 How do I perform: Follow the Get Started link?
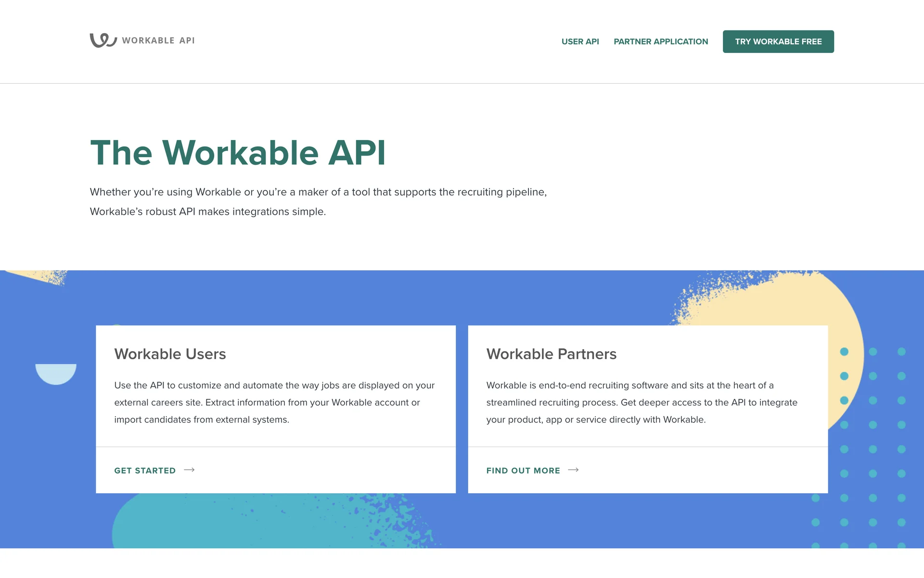pos(145,471)
